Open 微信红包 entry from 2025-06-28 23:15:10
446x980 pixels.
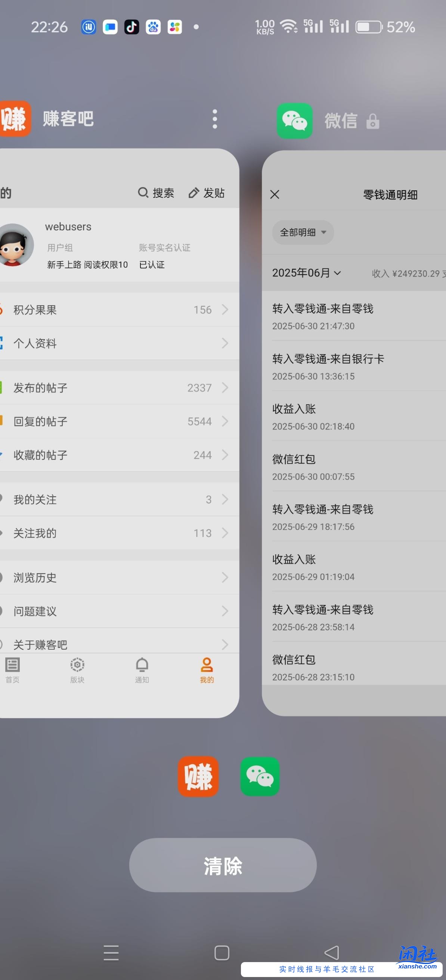pos(354,664)
